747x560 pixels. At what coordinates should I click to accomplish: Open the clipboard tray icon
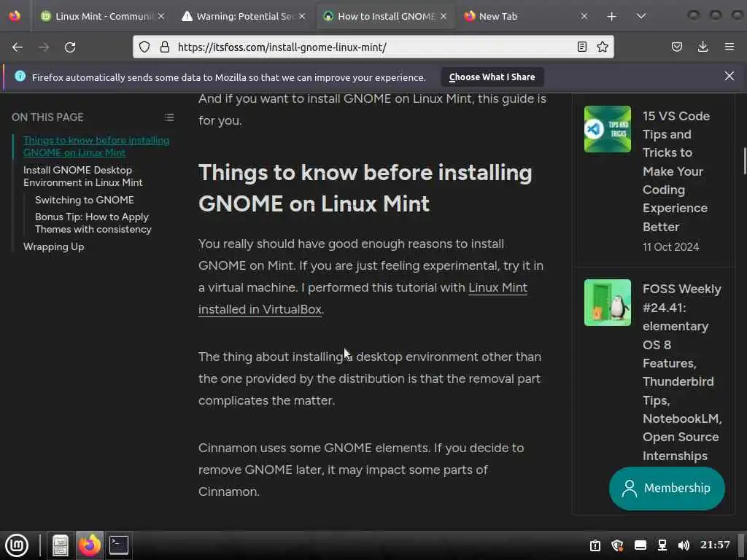click(x=595, y=545)
